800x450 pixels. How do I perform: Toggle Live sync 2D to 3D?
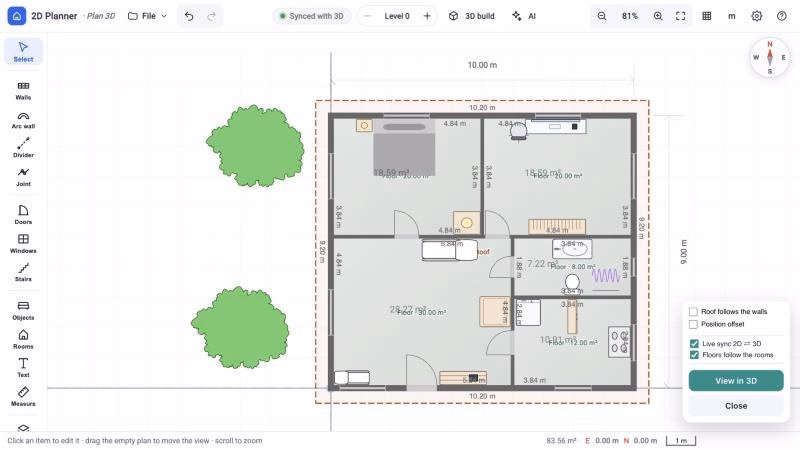click(x=694, y=343)
